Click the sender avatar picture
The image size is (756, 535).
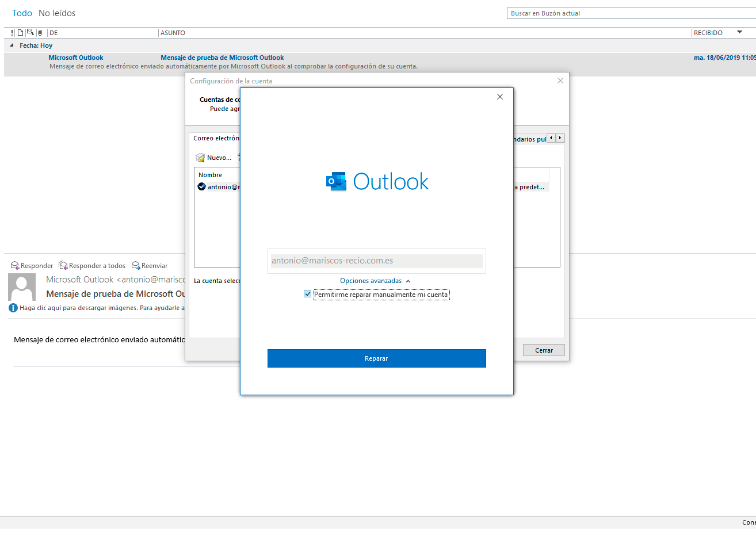pyautogui.click(x=22, y=287)
